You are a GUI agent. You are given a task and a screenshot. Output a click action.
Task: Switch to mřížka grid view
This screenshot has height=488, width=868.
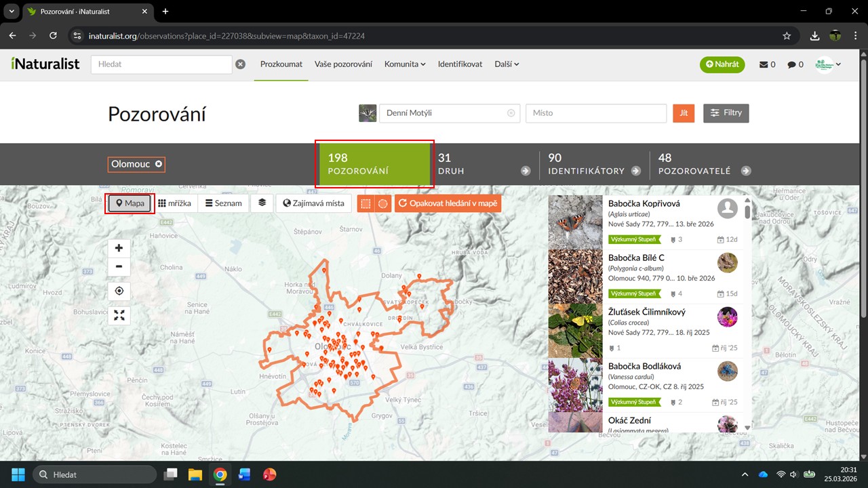pos(174,203)
